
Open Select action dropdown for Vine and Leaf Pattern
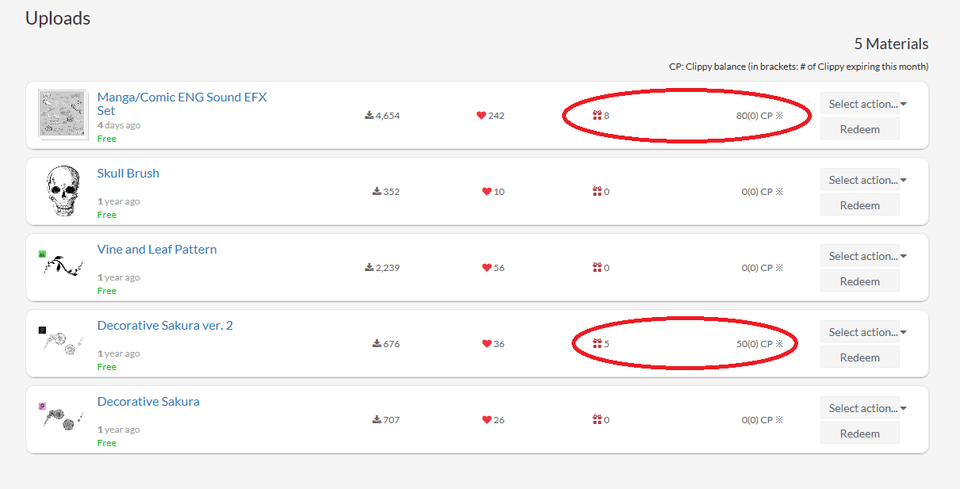point(864,256)
